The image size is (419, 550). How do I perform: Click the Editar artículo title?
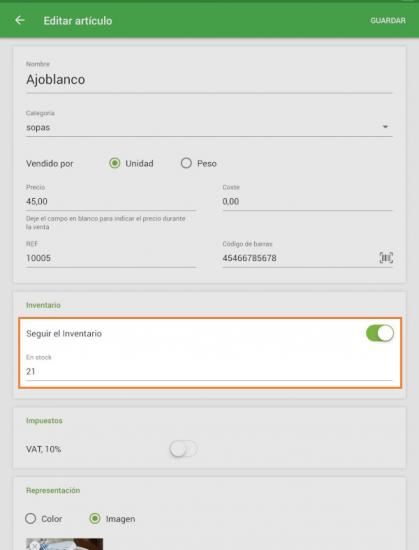78,21
